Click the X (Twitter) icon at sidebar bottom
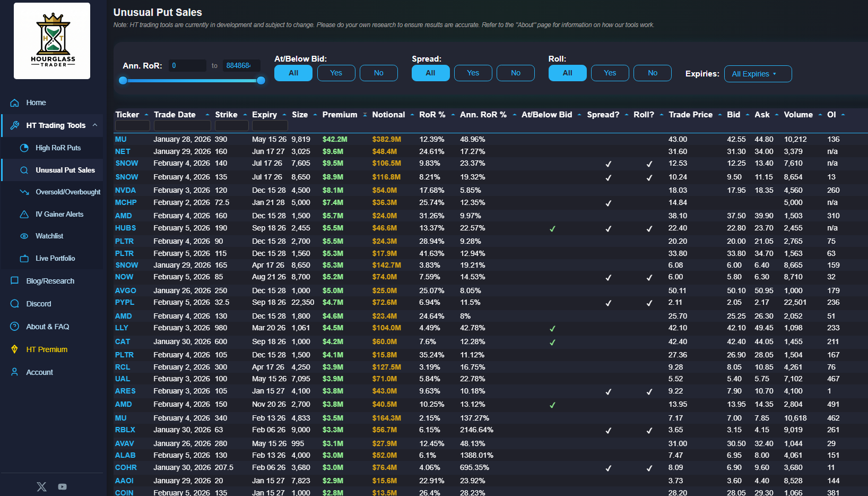The height and width of the screenshot is (496, 868). 41,486
